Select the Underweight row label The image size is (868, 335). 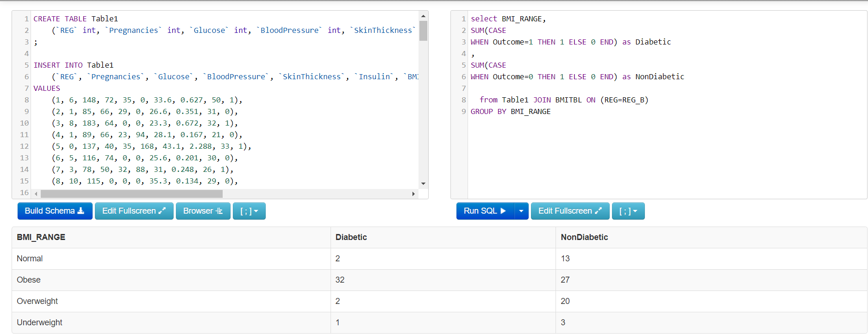39,322
